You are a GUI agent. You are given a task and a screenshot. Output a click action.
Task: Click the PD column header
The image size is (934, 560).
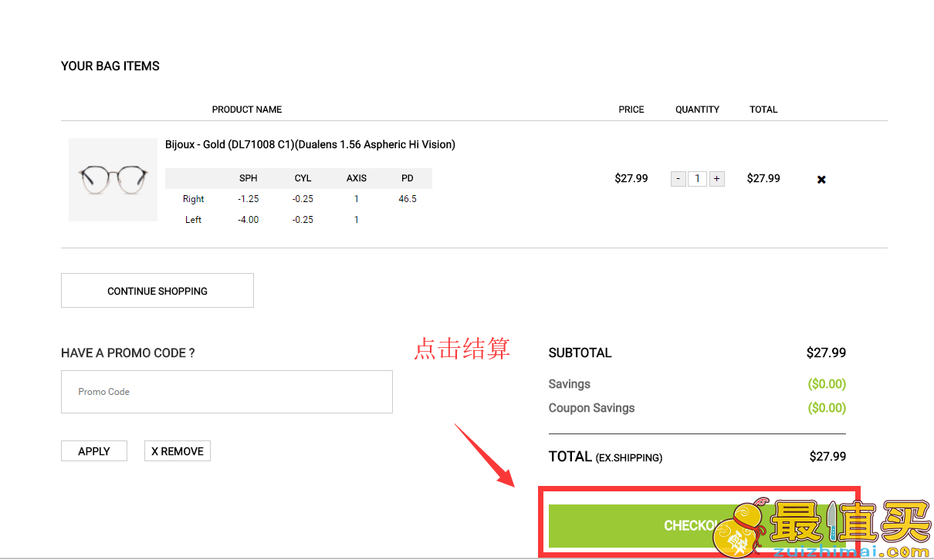[x=408, y=178]
